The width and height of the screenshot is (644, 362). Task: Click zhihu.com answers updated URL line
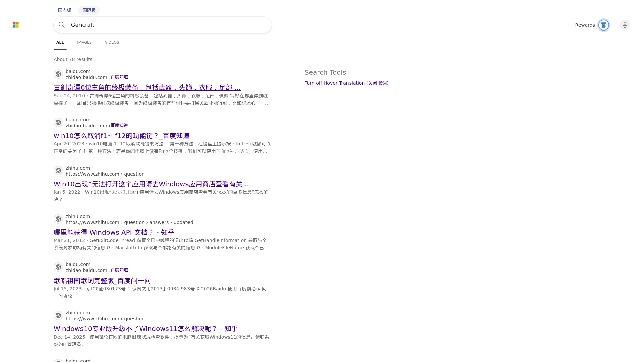point(129,222)
